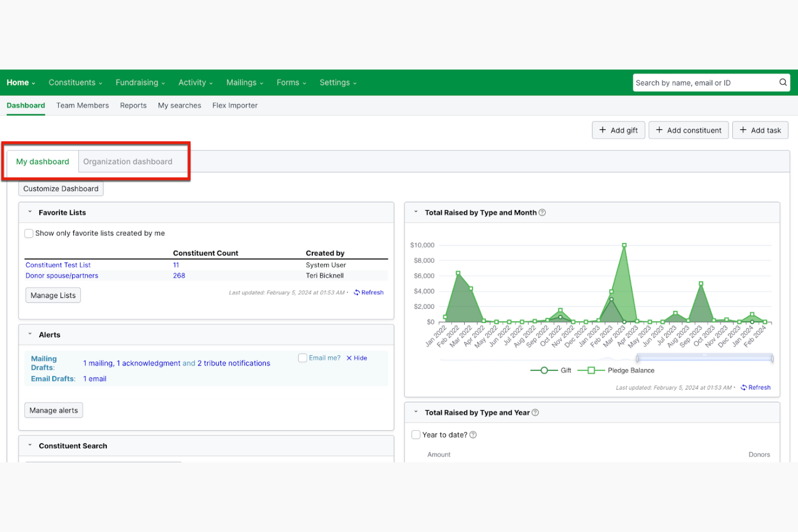Click the Manage alerts button
Image resolution: width=798 pixels, height=532 pixels.
coord(53,410)
